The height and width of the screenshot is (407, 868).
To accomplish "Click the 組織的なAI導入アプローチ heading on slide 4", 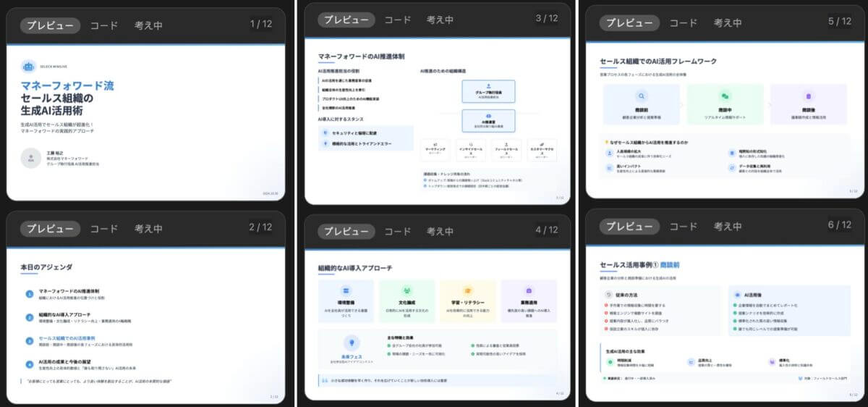I will pos(354,268).
